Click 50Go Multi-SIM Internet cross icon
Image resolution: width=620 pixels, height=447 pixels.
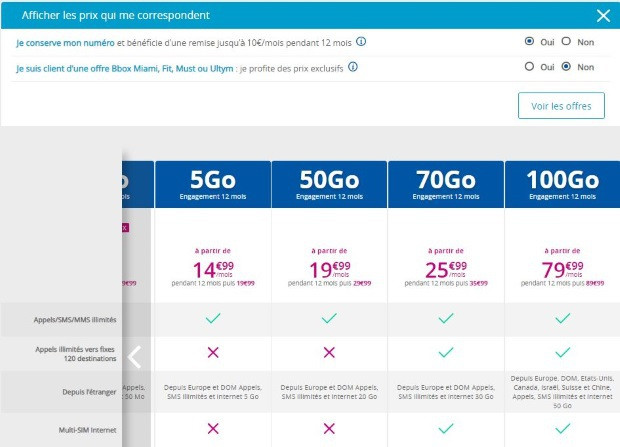tap(329, 428)
